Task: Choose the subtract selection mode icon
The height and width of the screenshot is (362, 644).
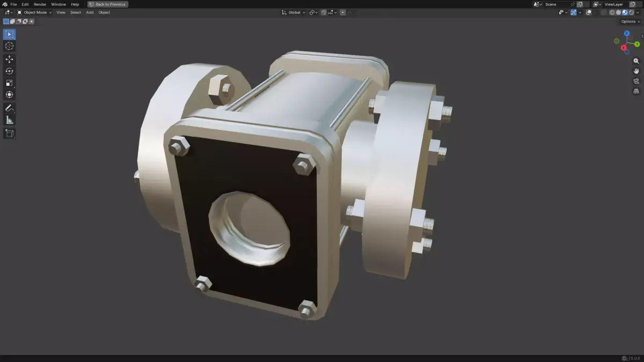Action: pyautogui.click(x=19, y=21)
